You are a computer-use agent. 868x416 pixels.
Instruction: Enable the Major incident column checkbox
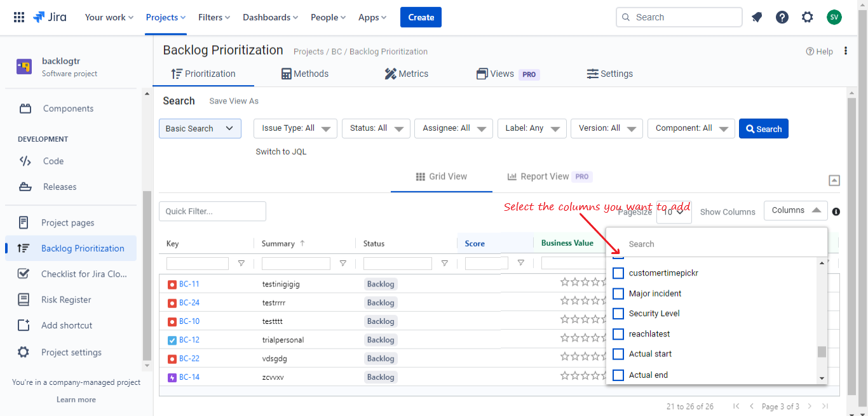coord(618,293)
